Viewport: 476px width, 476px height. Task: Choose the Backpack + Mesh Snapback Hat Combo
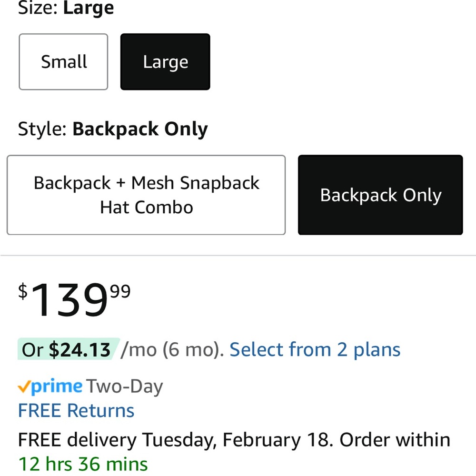[x=146, y=195]
